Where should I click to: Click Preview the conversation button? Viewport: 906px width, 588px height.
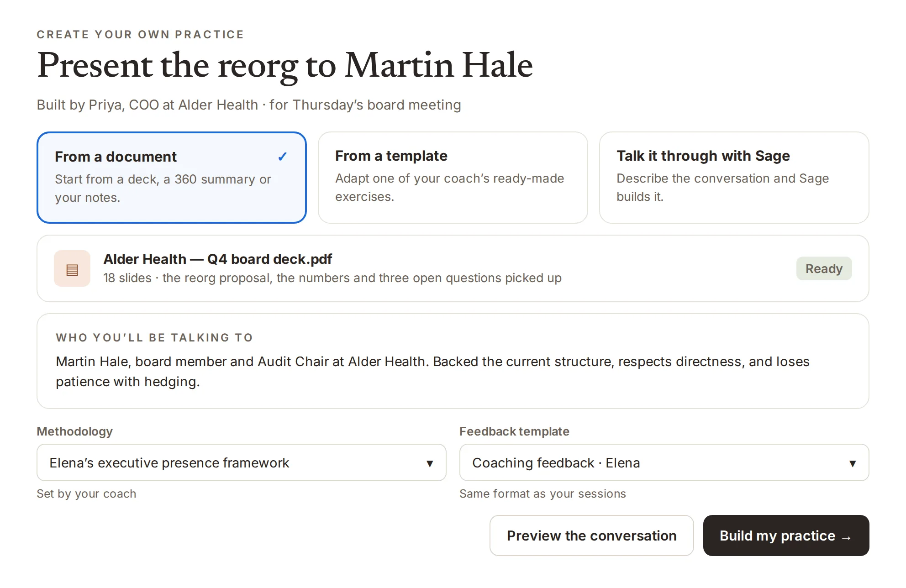pyautogui.click(x=591, y=535)
